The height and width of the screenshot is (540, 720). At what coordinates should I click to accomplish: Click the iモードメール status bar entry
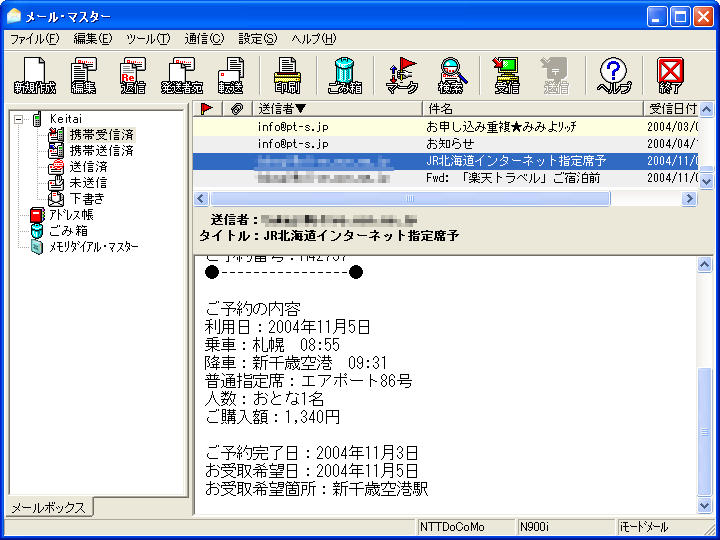pos(662,527)
